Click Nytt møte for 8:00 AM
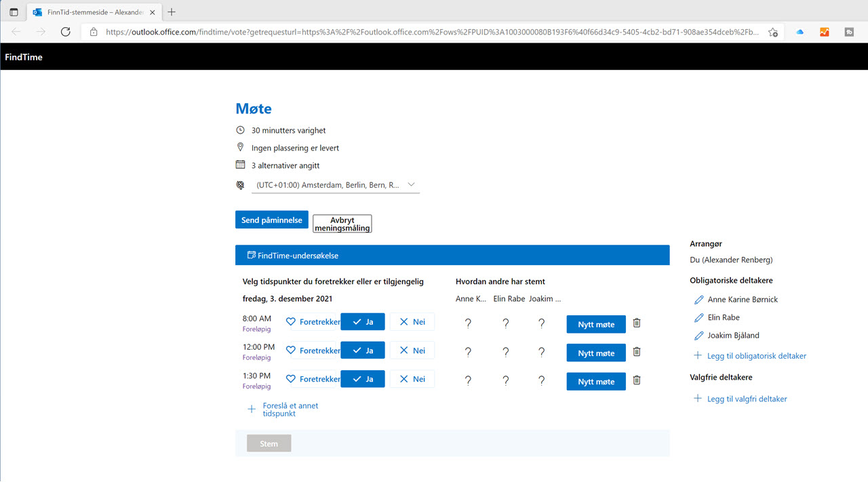 tap(596, 324)
